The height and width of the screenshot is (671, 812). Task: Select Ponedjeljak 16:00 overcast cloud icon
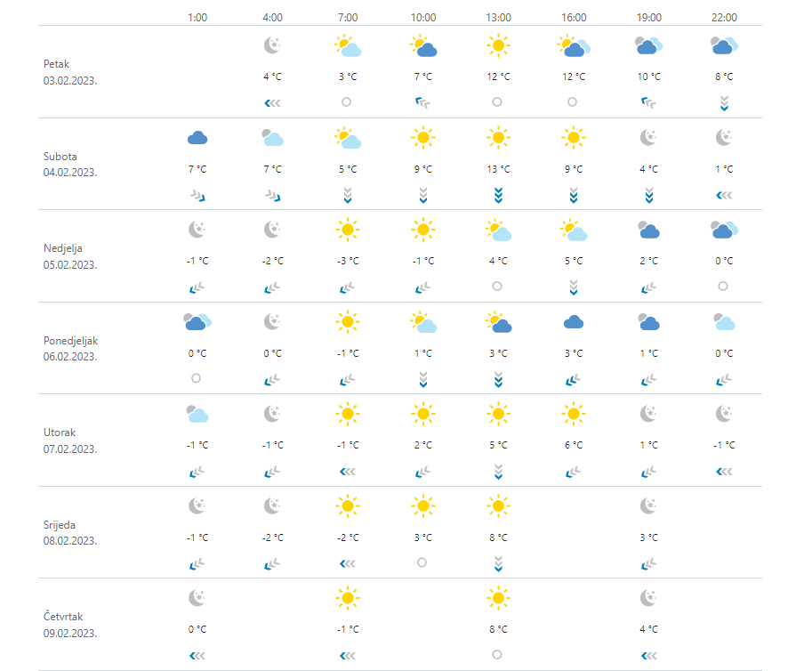click(x=574, y=321)
